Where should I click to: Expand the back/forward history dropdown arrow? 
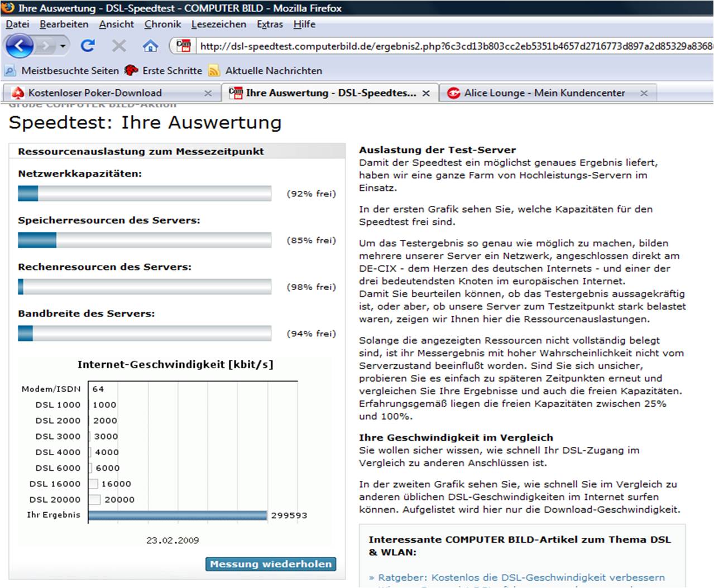[x=63, y=46]
